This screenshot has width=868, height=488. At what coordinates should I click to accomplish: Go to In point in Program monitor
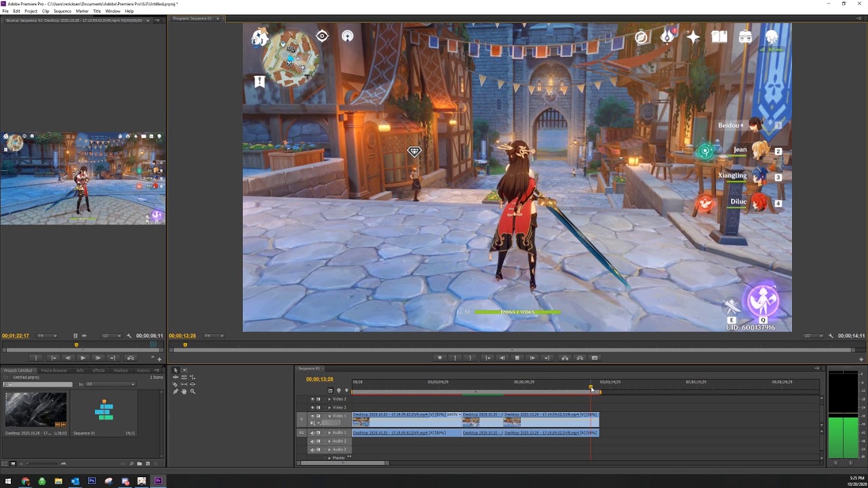(x=487, y=358)
